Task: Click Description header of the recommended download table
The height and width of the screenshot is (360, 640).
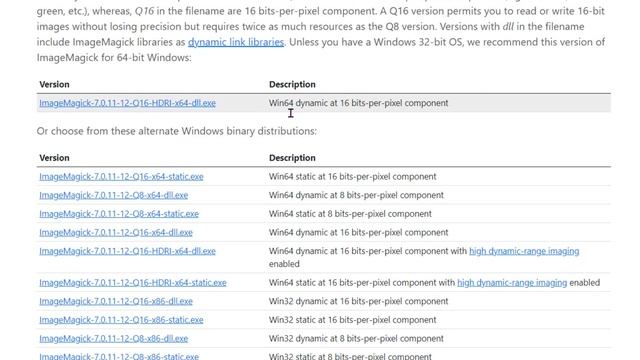Action: [292, 84]
